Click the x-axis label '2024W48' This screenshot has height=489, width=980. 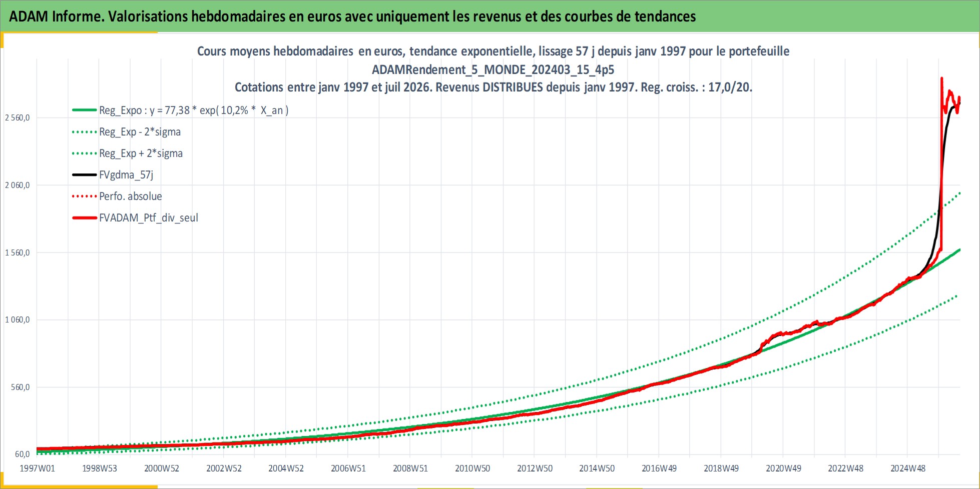click(908, 468)
